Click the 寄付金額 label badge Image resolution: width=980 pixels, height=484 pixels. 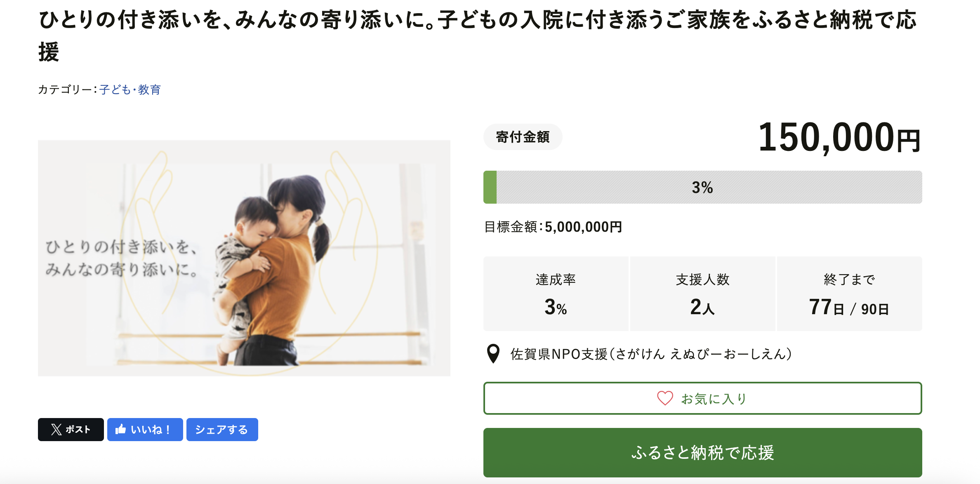point(523,137)
